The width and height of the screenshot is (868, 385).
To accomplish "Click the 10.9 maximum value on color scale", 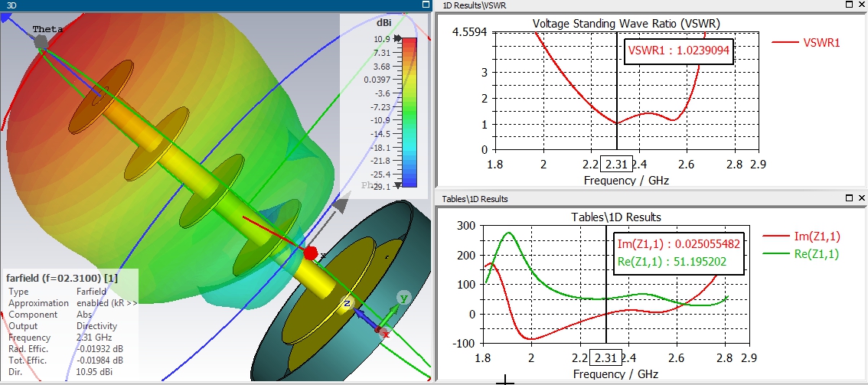I will click(x=383, y=39).
